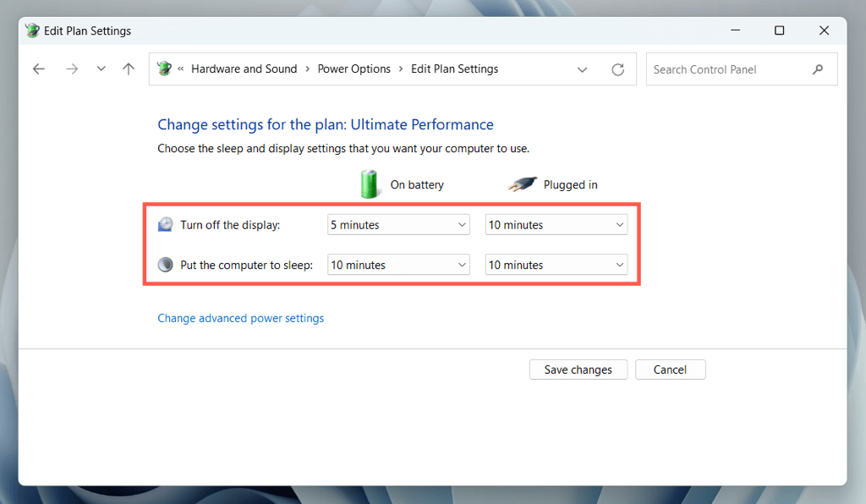Open Plugged in display timeout dropdown
Viewport: 866px width, 504px height.
556,225
